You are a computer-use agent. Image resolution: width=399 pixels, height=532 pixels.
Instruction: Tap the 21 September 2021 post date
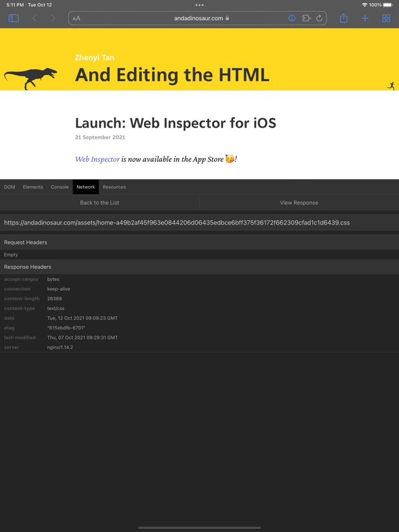(100, 138)
